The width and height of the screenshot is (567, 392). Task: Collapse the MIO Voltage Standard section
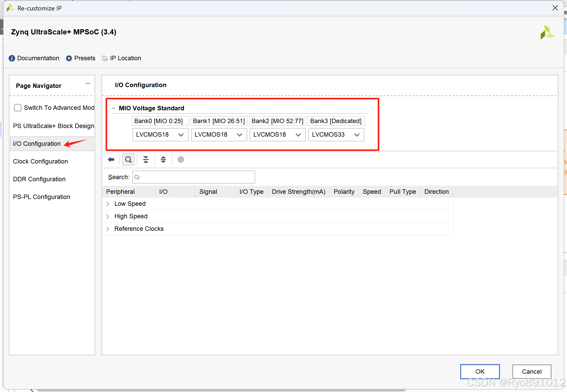click(113, 108)
